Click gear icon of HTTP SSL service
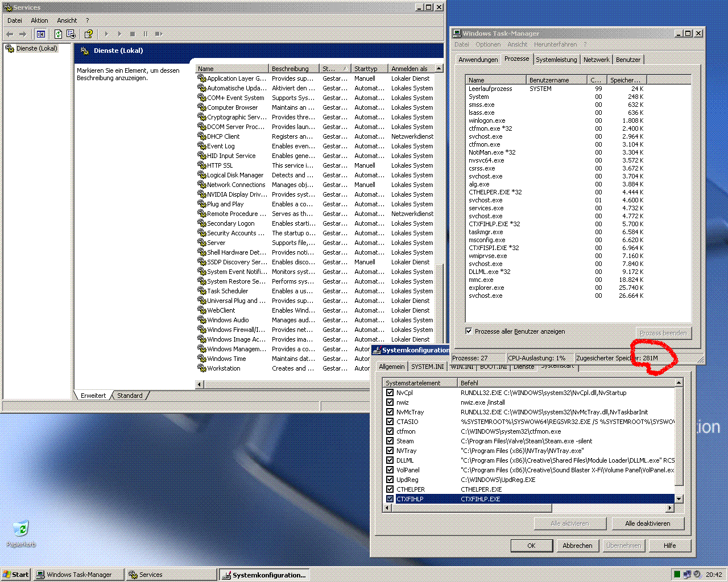The width and height of the screenshot is (728, 582). (x=201, y=165)
